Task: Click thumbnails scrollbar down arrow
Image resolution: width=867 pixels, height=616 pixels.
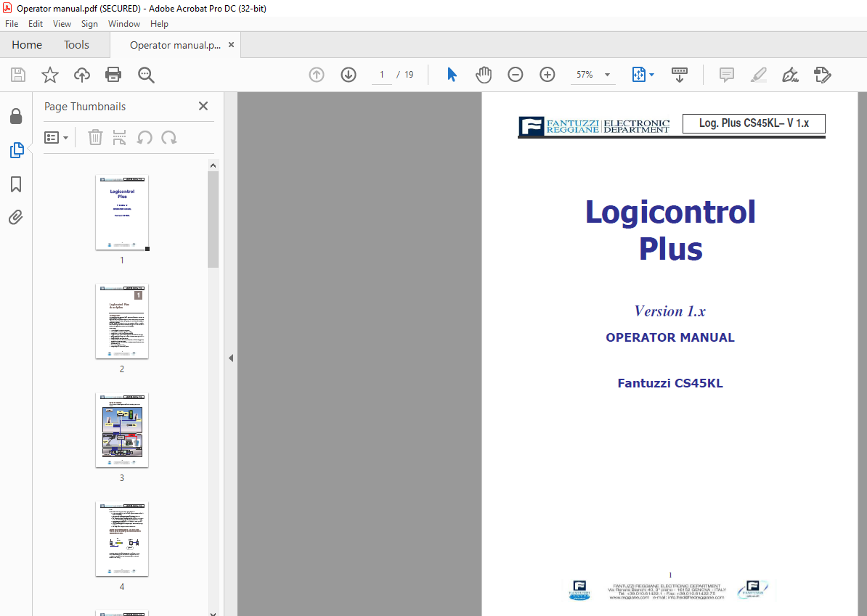Action: pos(213,612)
